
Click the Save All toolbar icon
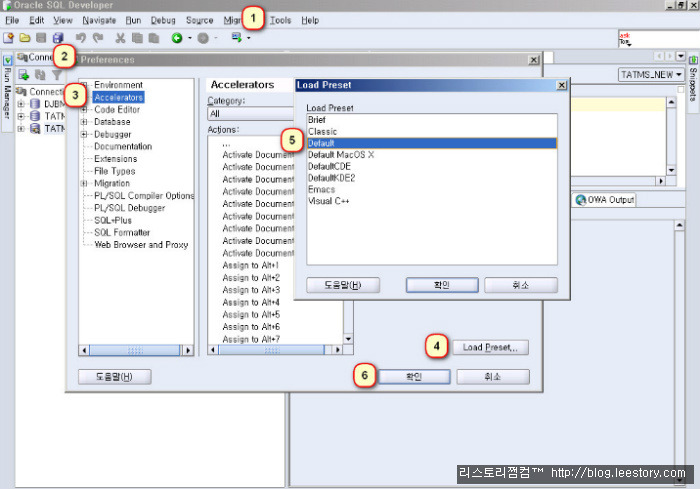coord(58,38)
